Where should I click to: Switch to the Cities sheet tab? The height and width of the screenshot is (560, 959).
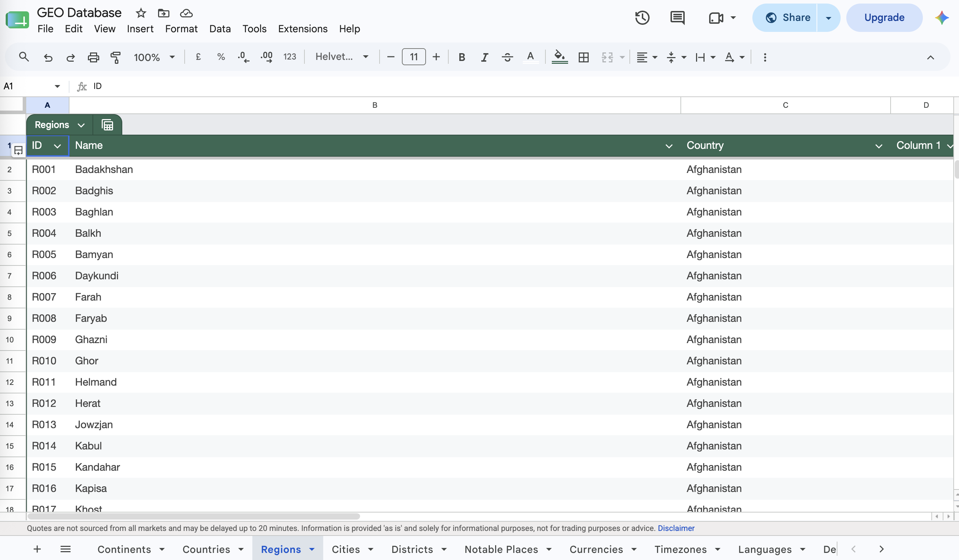(x=346, y=549)
